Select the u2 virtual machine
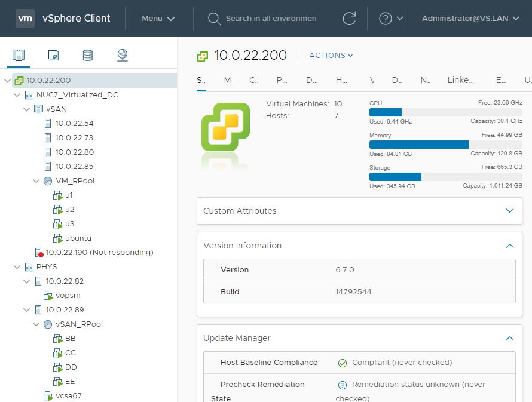The image size is (532, 402). [69, 210]
